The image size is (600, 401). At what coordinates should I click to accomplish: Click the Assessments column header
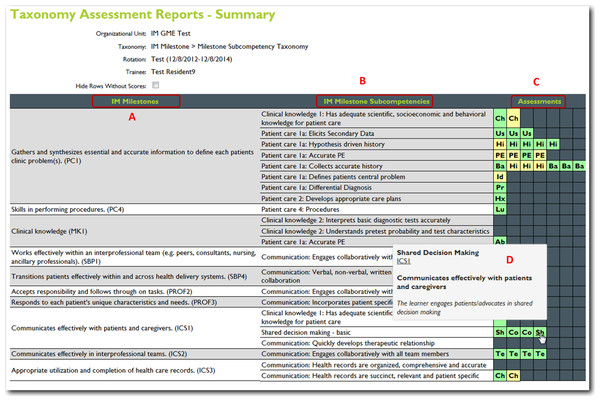coord(539,101)
